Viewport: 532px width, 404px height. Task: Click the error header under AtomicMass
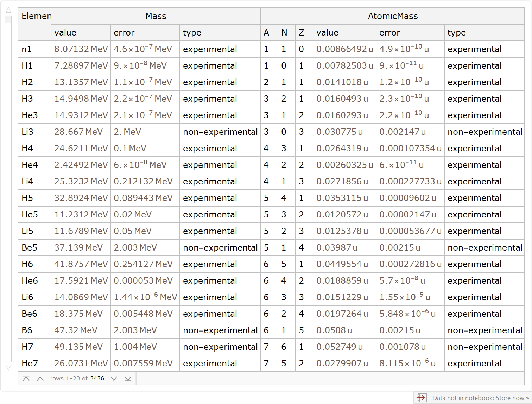pyautogui.click(x=389, y=33)
